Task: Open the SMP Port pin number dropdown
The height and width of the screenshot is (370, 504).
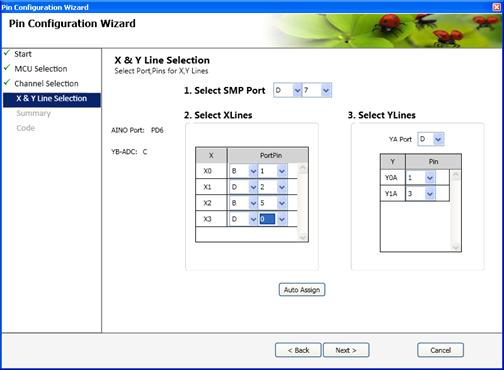Action: click(x=316, y=90)
